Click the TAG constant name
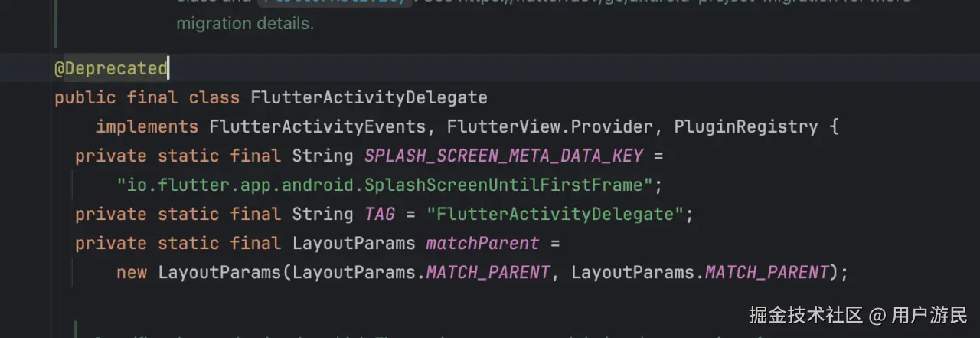Viewport: 980px width, 338px height. click(379, 214)
